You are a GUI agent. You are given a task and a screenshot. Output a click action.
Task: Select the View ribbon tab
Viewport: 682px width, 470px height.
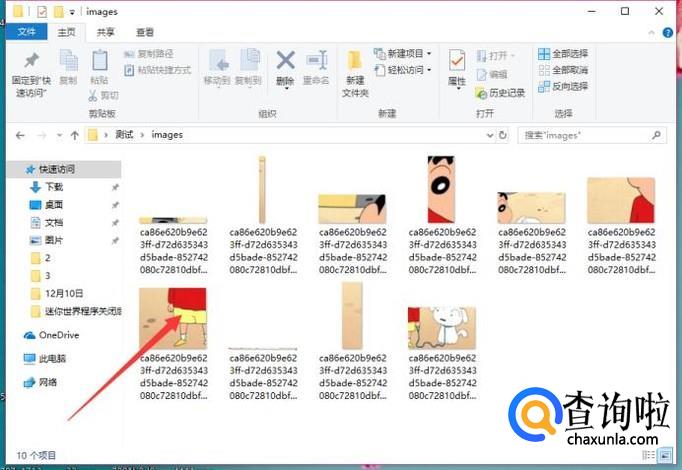point(145,32)
